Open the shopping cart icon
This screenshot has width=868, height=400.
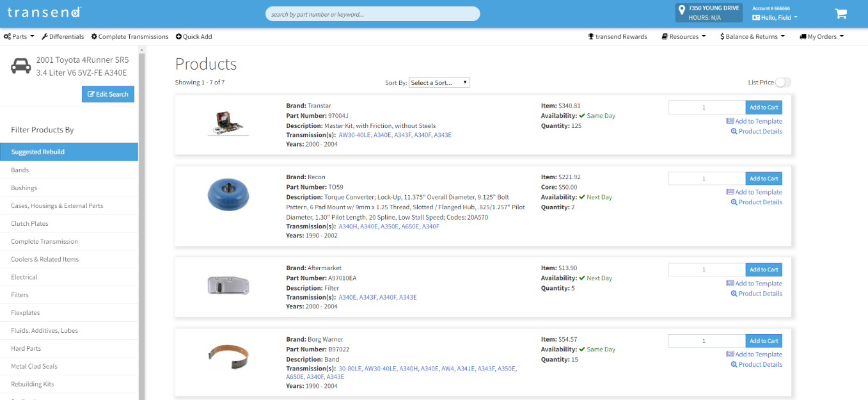840,13
